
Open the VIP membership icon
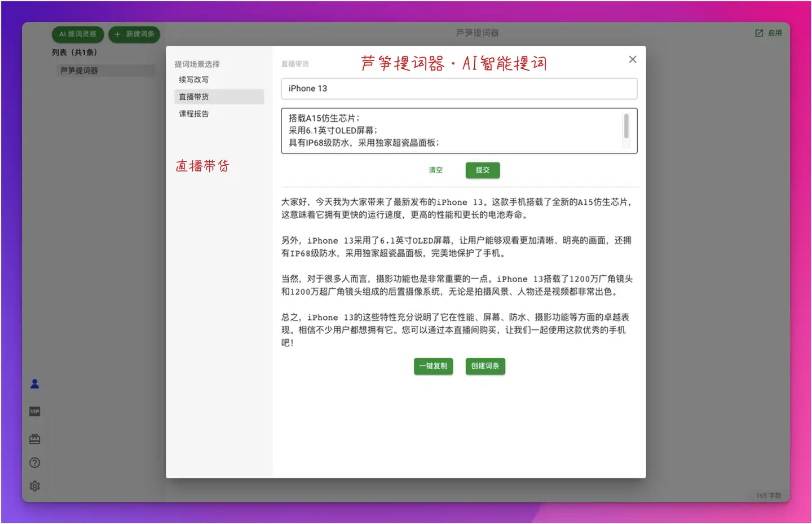tap(34, 411)
